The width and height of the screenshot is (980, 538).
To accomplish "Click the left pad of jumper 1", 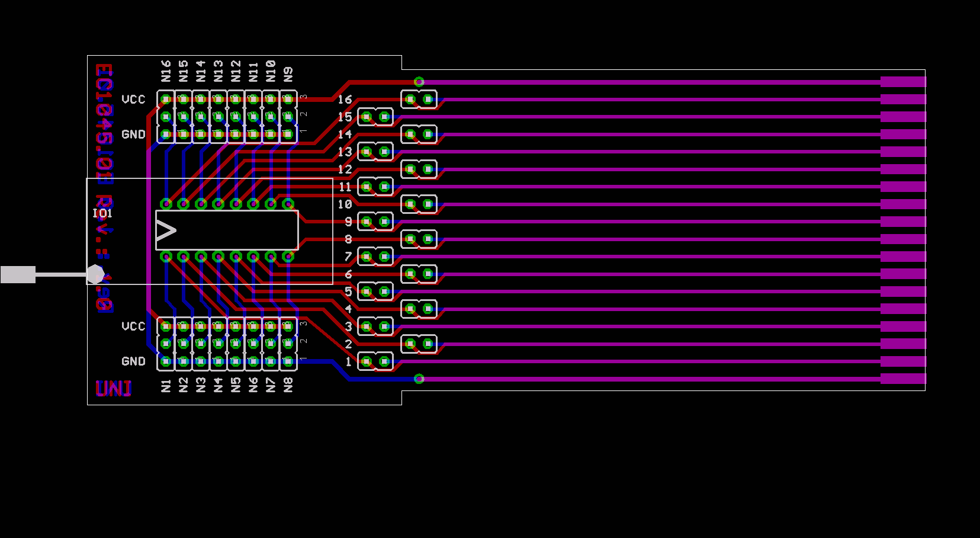I will click(x=367, y=361).
